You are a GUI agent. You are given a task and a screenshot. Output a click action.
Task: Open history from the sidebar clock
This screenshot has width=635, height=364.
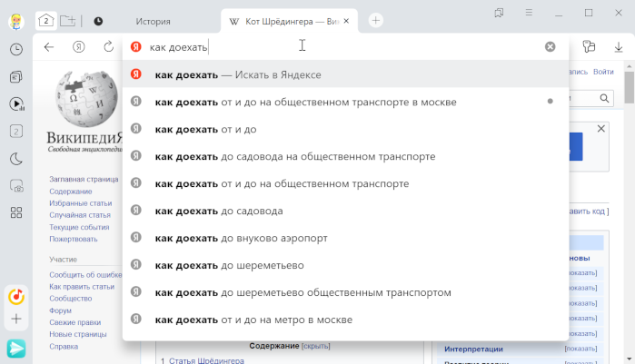coord(16,49)
